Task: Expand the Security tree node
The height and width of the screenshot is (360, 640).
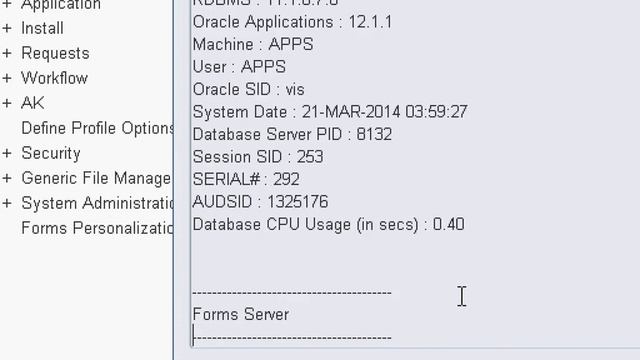Action: [7, 153]
